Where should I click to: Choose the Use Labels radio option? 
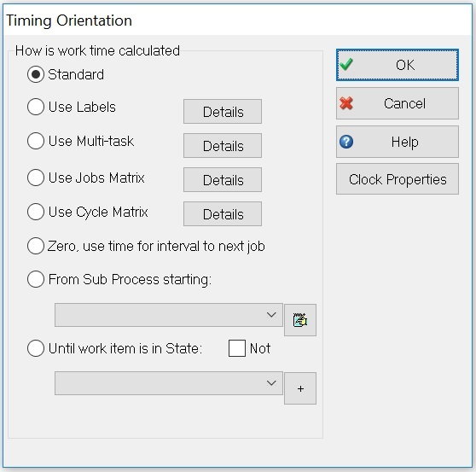point(36,107)
